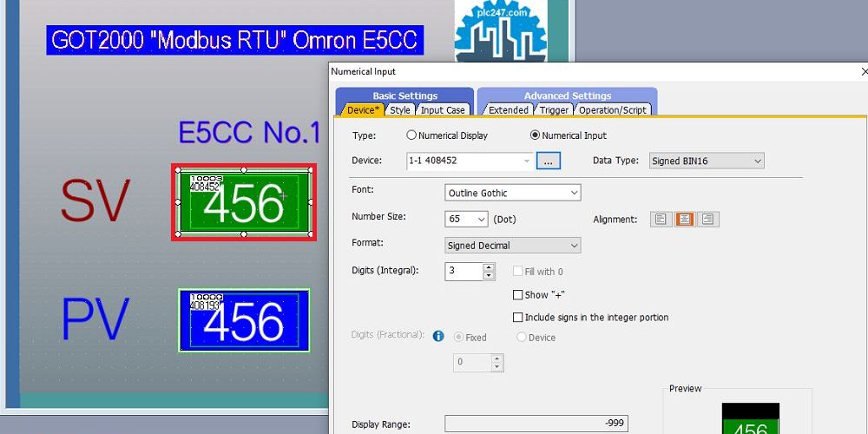This screenshot has width=868, height=434.
Task: Select Numerical Input radio button
Action: click(535, 135)
